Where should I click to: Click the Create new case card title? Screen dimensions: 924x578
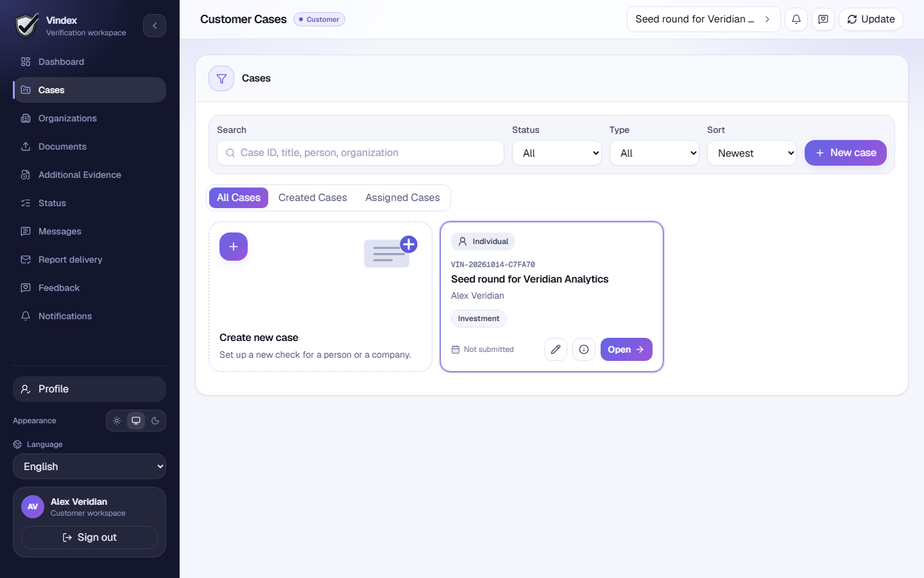click(x=259, y=338)
